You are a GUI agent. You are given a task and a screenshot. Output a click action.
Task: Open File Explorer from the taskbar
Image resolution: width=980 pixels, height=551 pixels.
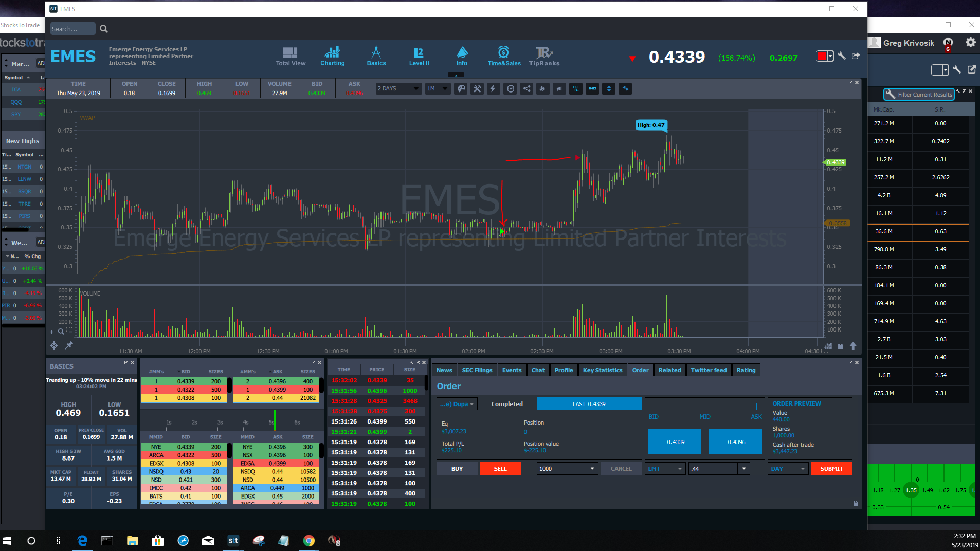(133, 541)
